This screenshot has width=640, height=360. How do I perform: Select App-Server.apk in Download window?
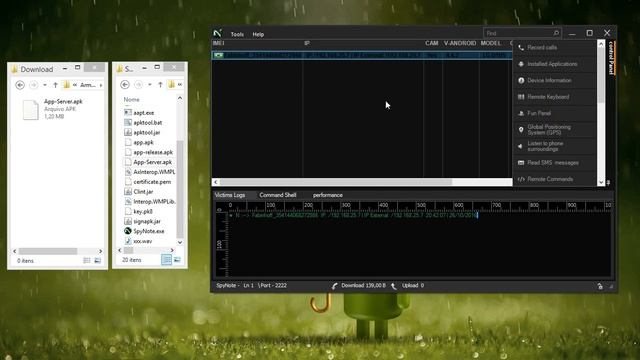point(53,109)
